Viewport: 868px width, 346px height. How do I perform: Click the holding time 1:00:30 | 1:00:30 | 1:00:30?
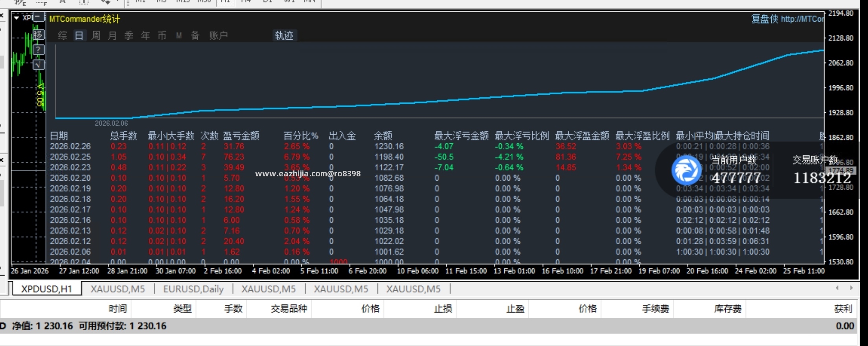pos(723,252)
